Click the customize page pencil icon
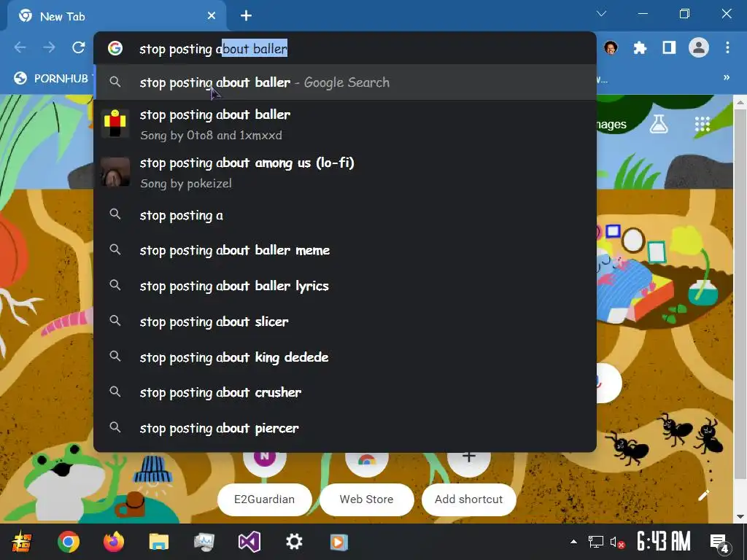 point(704,496)
